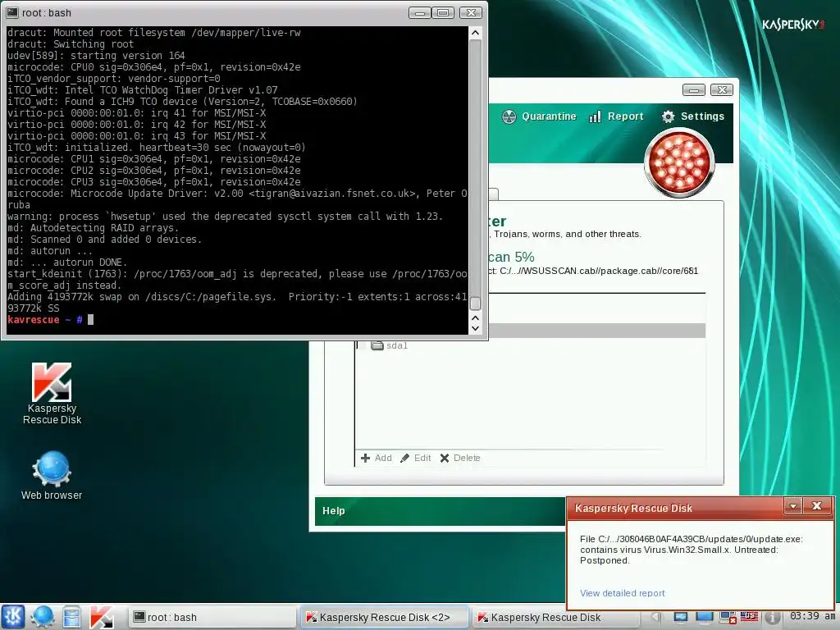
Task: Launch the web browser globe in the taskbar
Action: [43, 617]
